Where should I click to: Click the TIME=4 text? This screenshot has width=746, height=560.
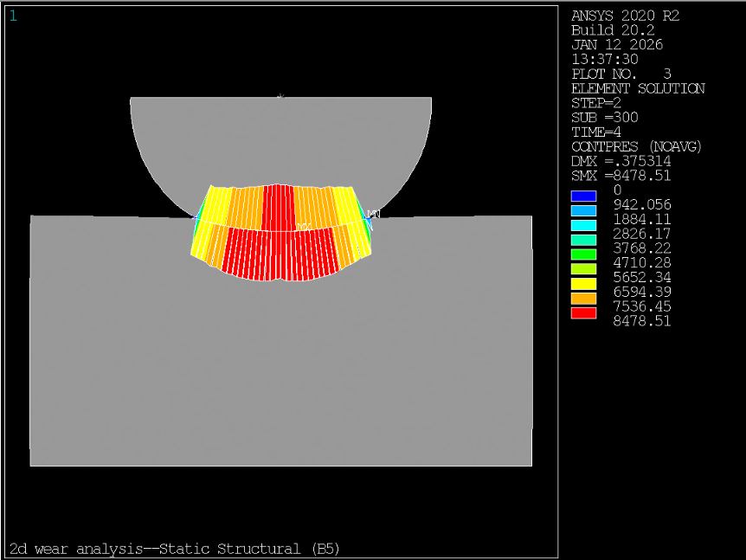click(x=596, y=132)
